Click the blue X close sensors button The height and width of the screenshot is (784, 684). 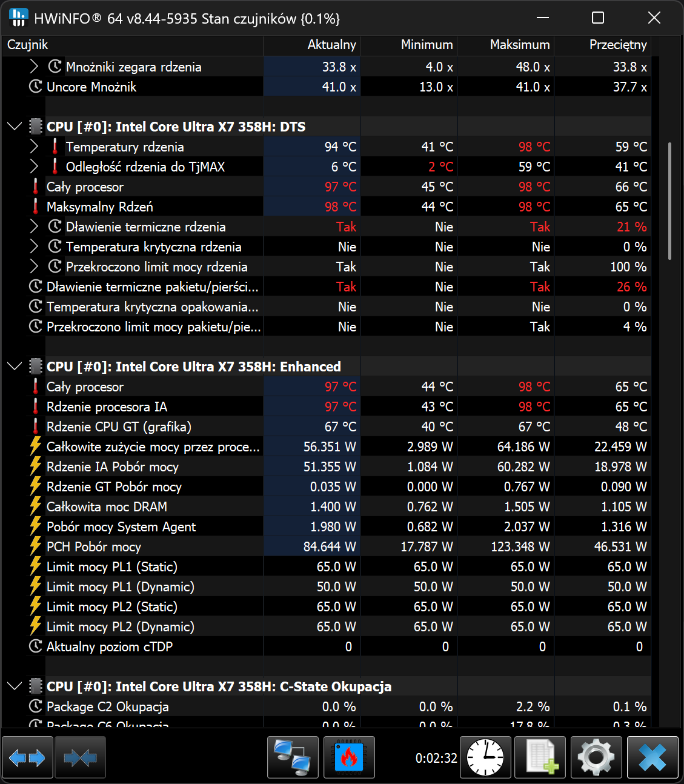point(652,757)
